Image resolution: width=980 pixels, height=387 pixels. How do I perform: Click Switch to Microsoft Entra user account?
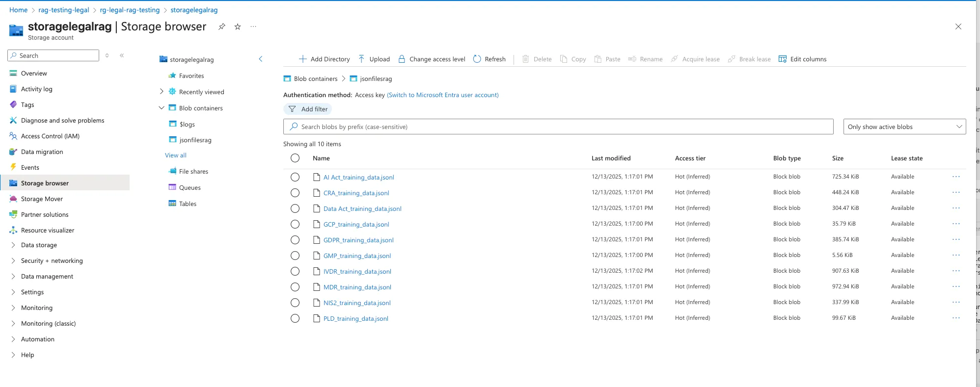click(x=443, y=95)
